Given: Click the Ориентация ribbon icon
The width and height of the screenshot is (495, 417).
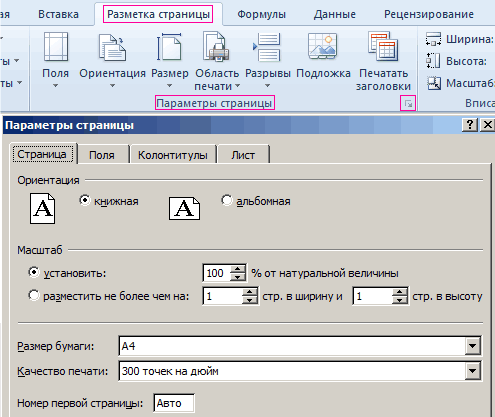Looking at the screenshot, I should (112, 47).
